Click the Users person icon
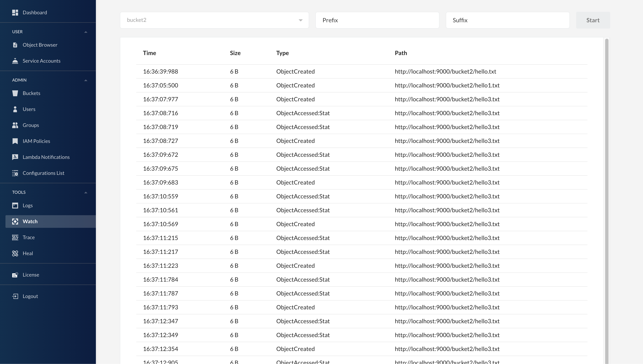 15,109
